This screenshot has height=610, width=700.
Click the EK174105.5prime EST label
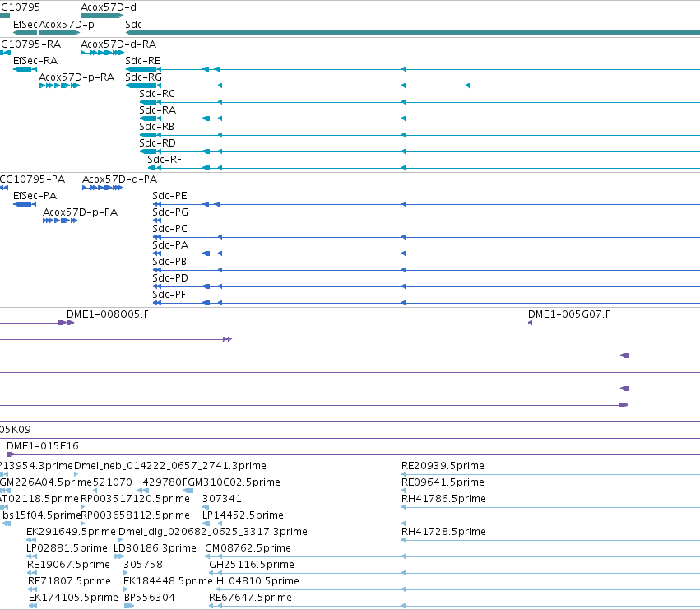pyautogui.click(x=73, y=598)
